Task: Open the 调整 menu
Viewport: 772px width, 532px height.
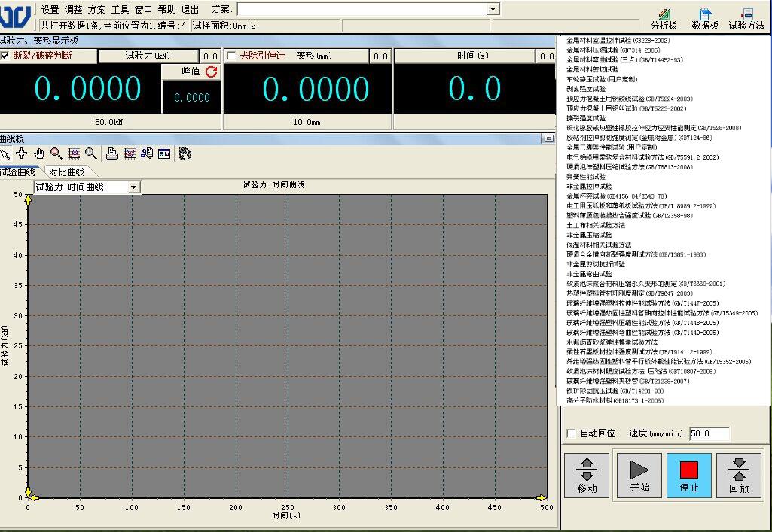Action: [73, 9]
